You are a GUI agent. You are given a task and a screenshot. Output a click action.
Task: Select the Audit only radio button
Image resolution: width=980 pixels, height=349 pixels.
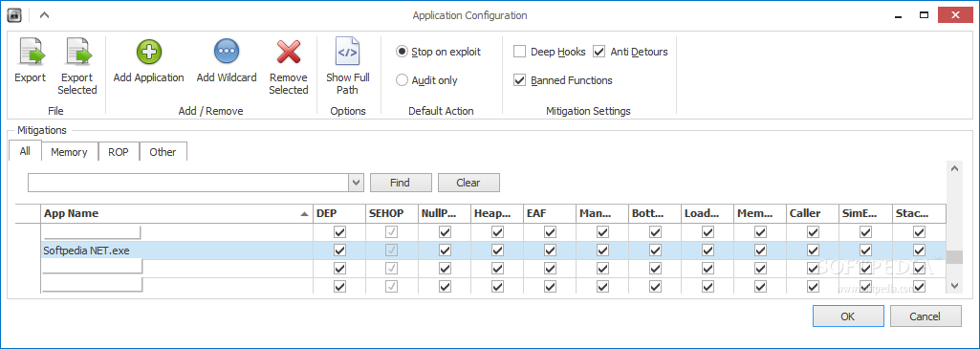click(402, 80)
